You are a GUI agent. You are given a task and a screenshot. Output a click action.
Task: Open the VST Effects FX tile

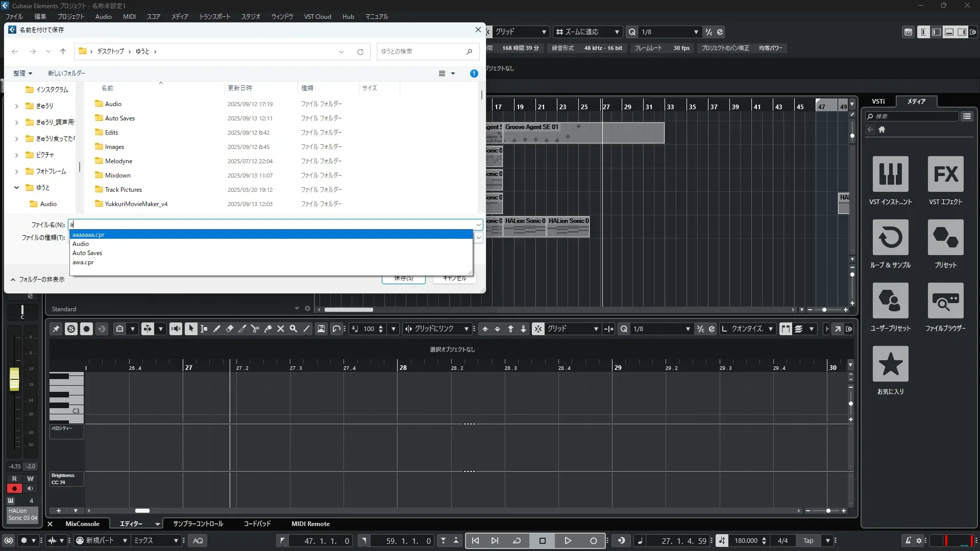point(945,174)
